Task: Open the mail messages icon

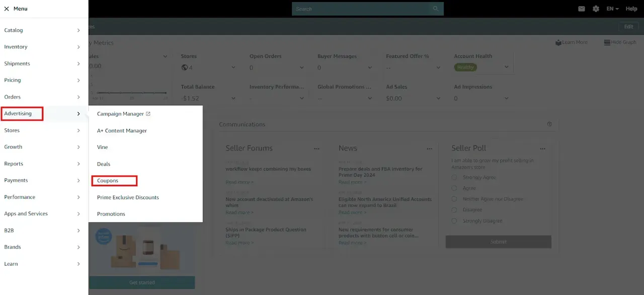Action: 582,9
